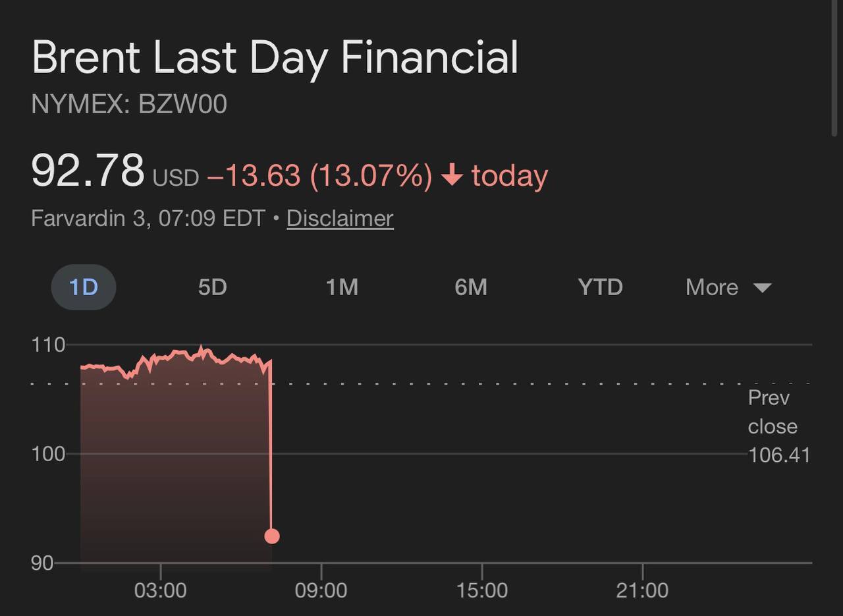The image size is (843, 616).
Task: Click the 15:00 time axis label
Action: (481, 590)
